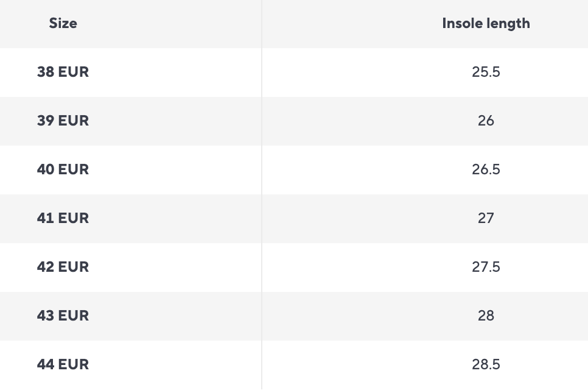Click EUR text beside size 40
The height and width of the screenshot is (390, 588).
[x=74, y=169]
